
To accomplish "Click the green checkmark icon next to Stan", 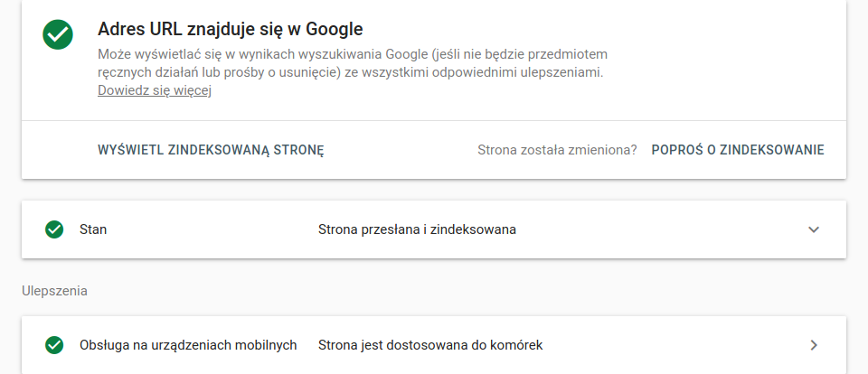I will click(54, 229).
